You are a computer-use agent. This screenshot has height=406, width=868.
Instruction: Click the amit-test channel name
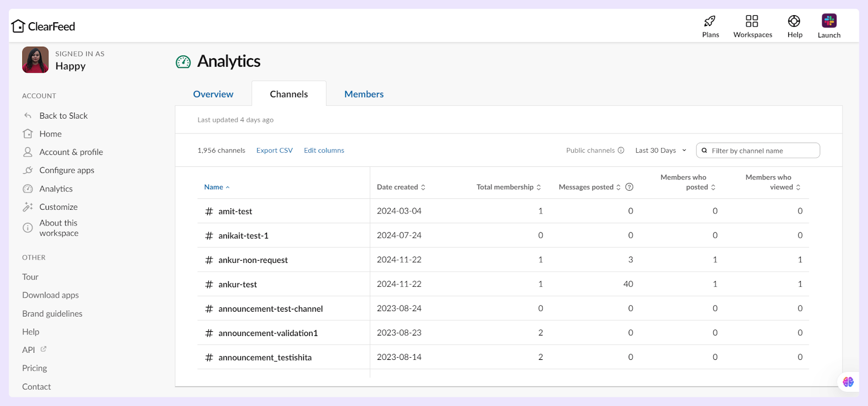click(x=235, y=211)
